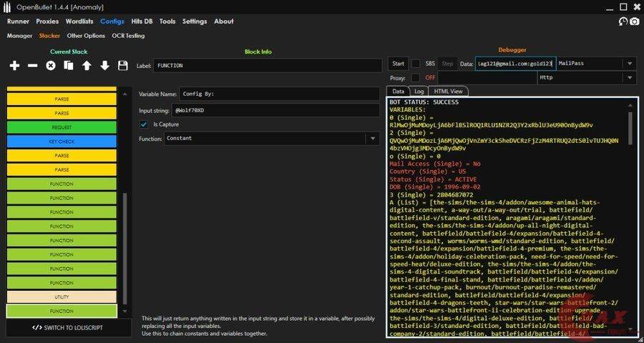Screen dimensions: 644x343
Task: Click the debugger output vertical scrollbar
Action: pos(630,129)
